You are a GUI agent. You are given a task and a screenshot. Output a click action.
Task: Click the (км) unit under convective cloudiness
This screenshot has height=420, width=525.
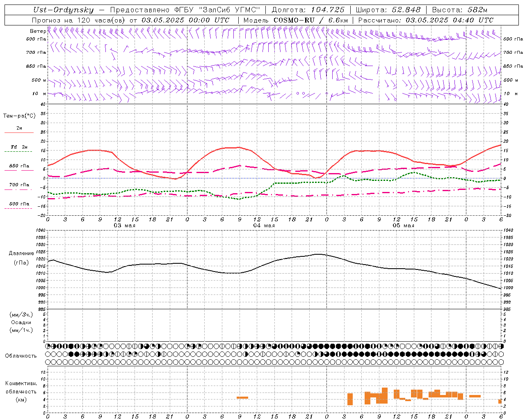(21, 399)
